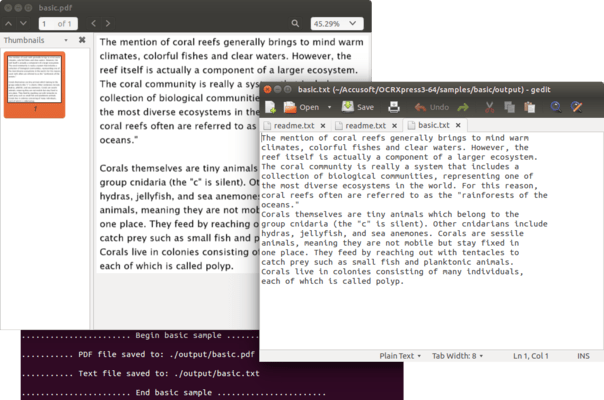
Task: Click the Paste clipboard icon in gedit
Action: [530, 107]
